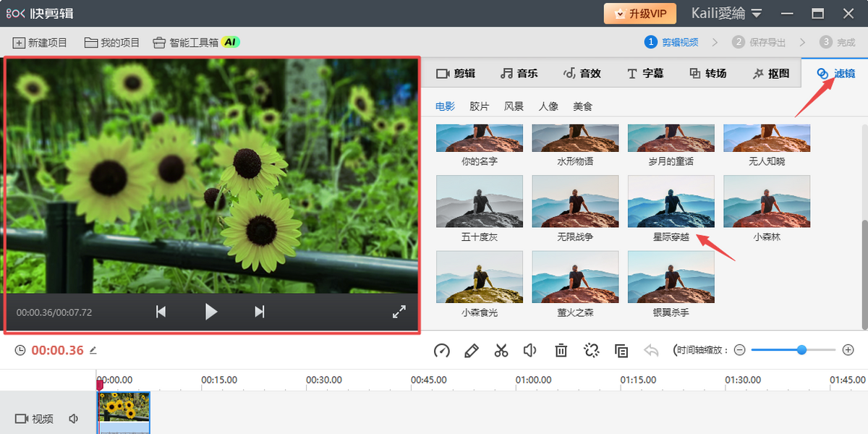Show the 胶片 filter category
868x434 pixels.
[x=480, y=106]
